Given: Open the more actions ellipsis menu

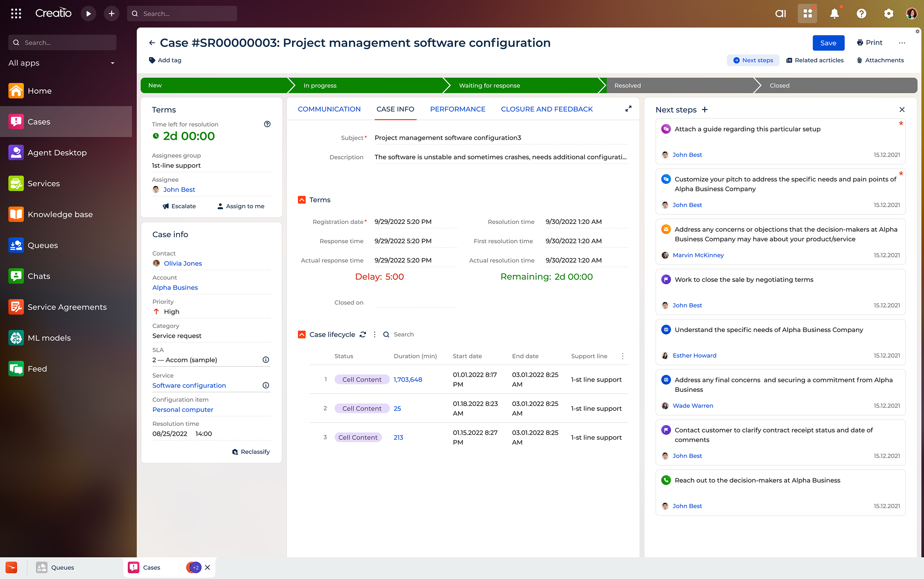Looking at the screenshot, I should tap(902, 42).
